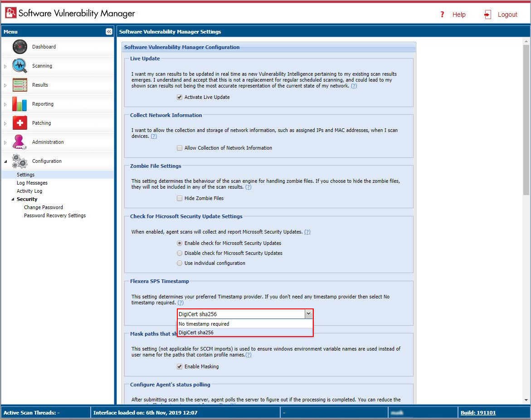531x420 pixels.
Task: Open Settings under Configuration
Action: (26, 175)
